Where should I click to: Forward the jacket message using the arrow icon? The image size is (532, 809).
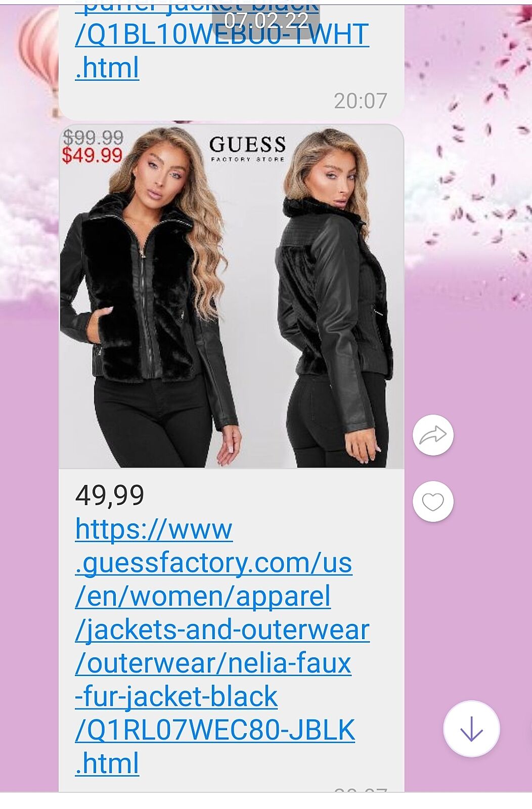433,435
